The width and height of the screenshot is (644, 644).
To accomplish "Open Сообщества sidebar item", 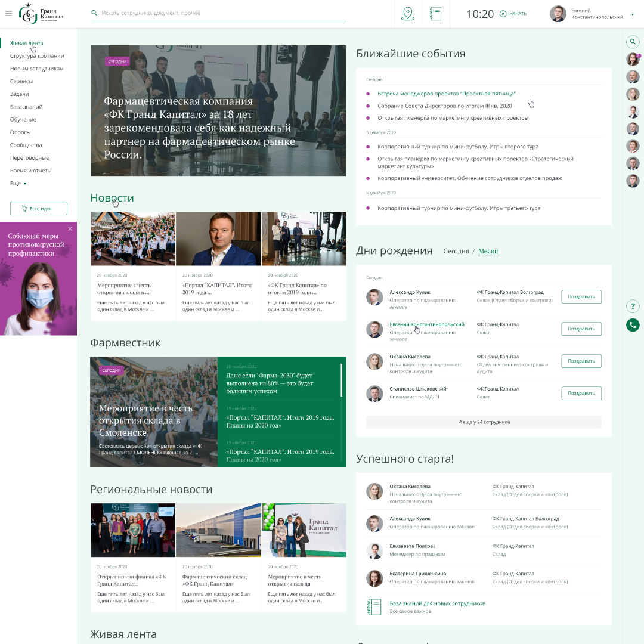I will 26,145.
